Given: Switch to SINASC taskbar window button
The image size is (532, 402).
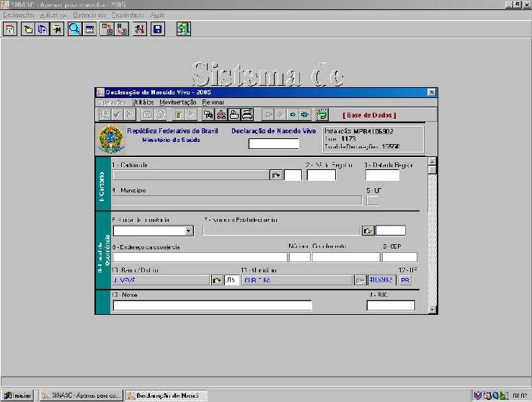Looking at the screenshot, I should tap(81, 396).
